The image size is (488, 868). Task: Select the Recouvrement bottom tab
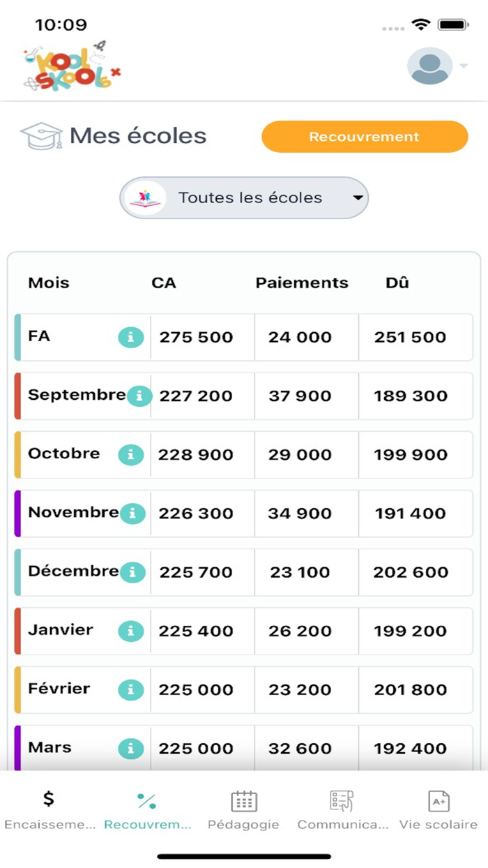click(147, 811)
